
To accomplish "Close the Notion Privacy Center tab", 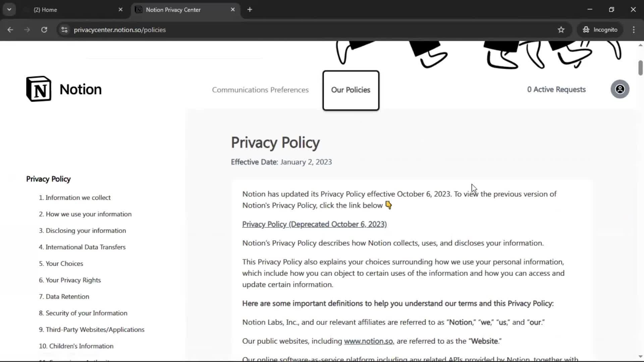I will tap(233, 9).
